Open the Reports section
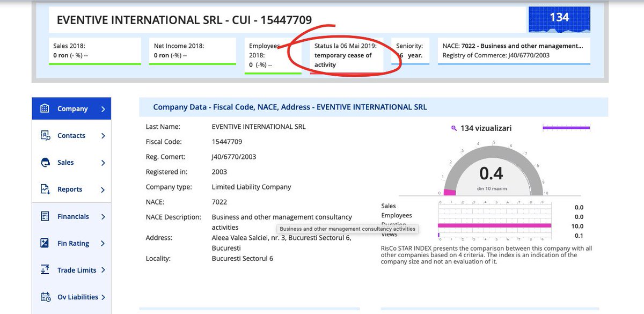 (71, 189)
